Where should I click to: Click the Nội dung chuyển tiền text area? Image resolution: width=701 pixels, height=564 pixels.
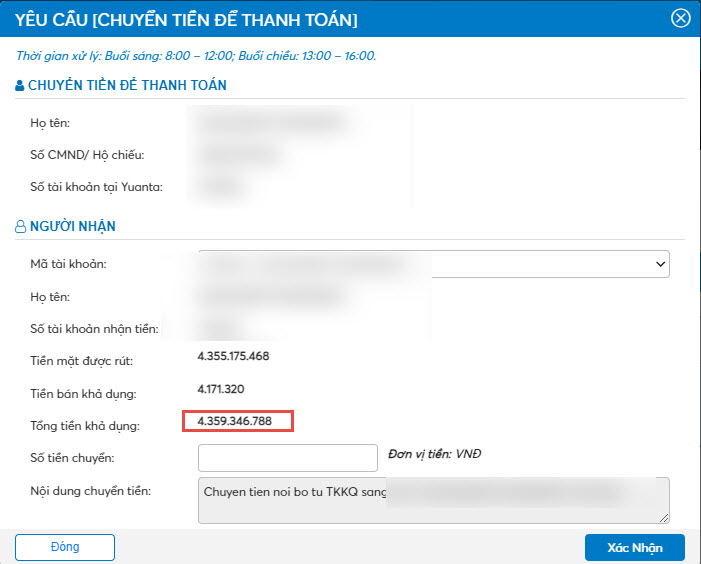point(434,500)
